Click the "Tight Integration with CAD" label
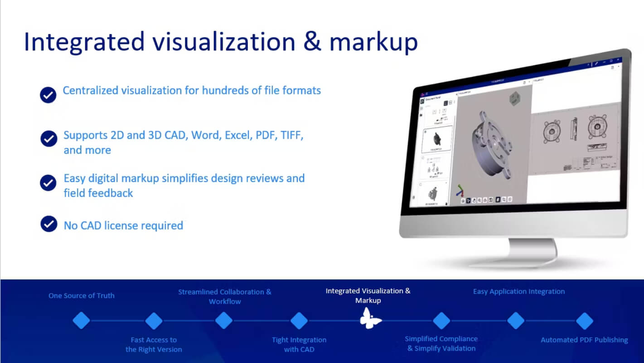Viewport: 644px width, 363px height. (299, 344)
